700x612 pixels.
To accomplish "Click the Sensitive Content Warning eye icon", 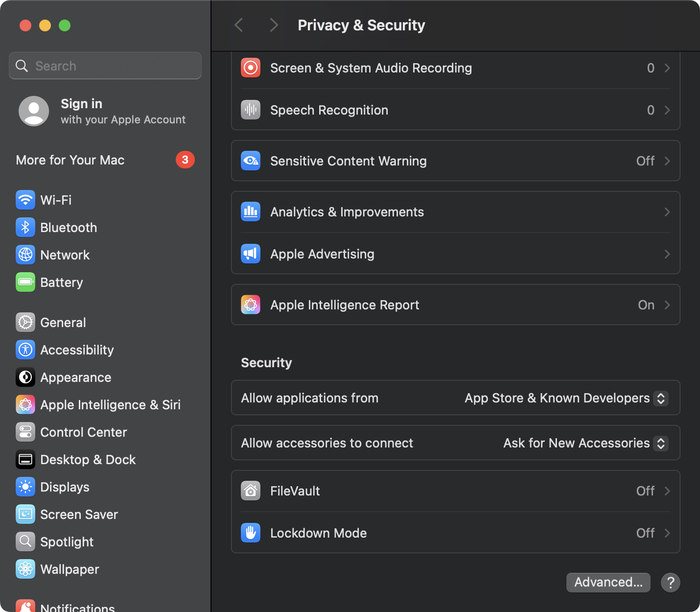I will coord(251,161).
